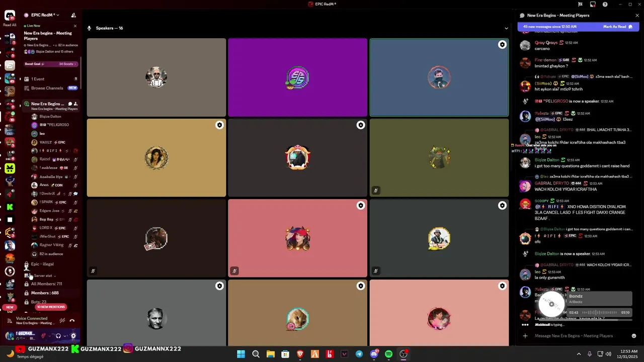Screen dimensions: 644x362
Task: Open microphone input options arrow
Action: point(50,336)
